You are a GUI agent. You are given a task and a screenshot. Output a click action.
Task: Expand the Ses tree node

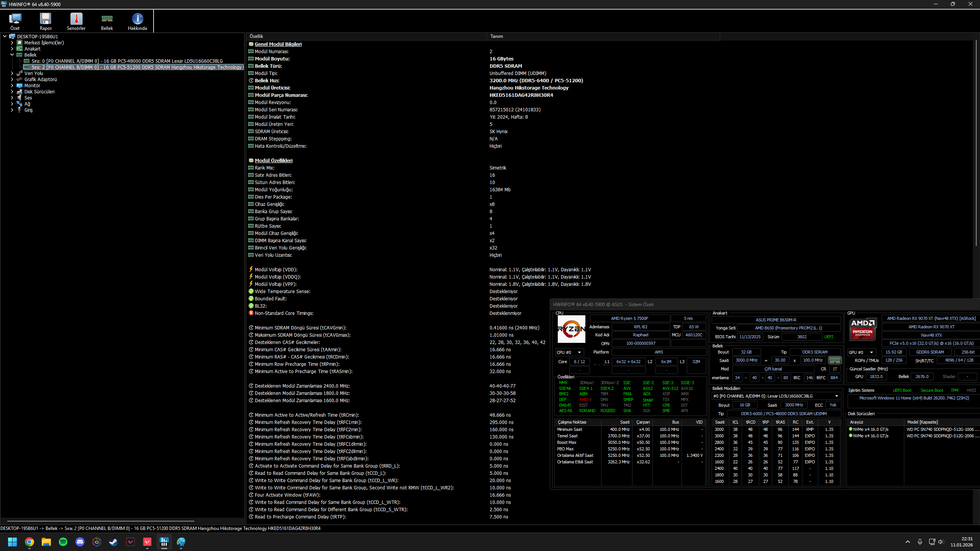(x=12, y=98)
